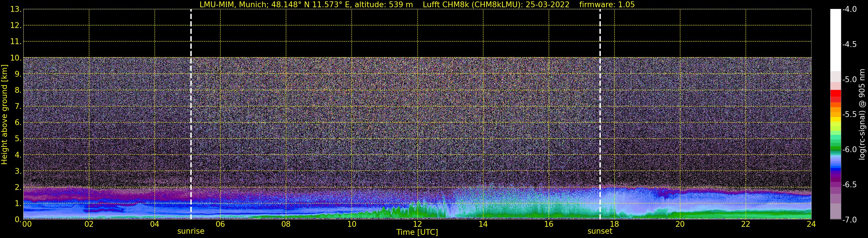The width and height of the screenshot is (868, 238).
Task: Click the y-axis tick label '6.'
Action: [x=18, y=123]
